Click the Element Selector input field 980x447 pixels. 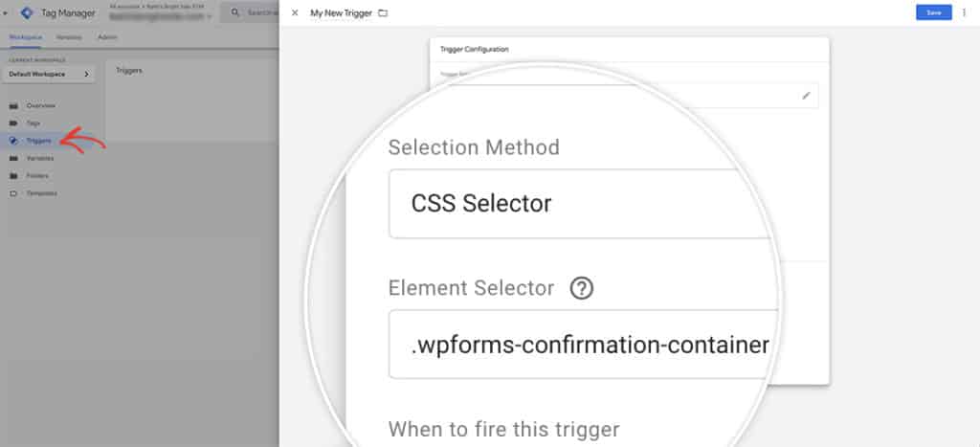tap(585, 345)
